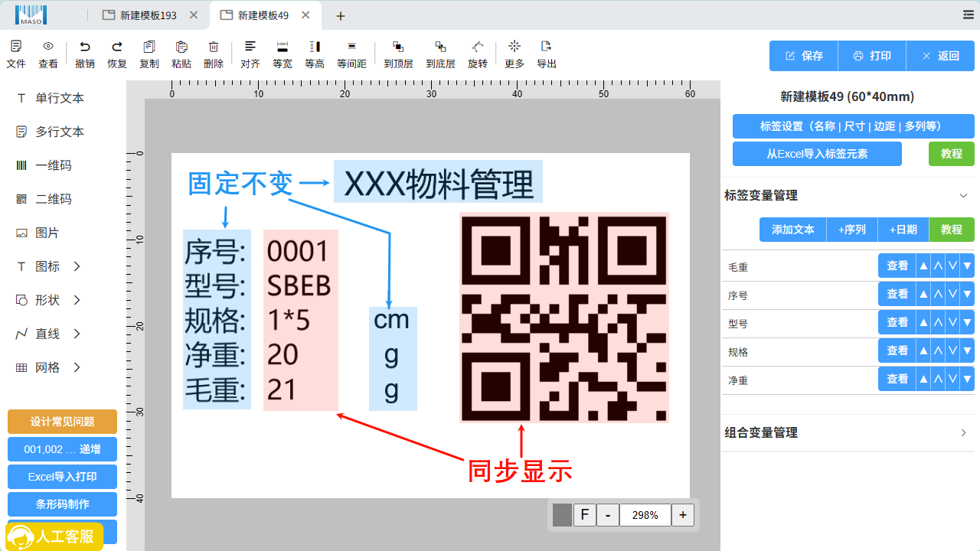Image resolution: width=980 pixels, height=551 pixels.
Task: Expand the 直线 line submenu
Action: pos(77,334)
